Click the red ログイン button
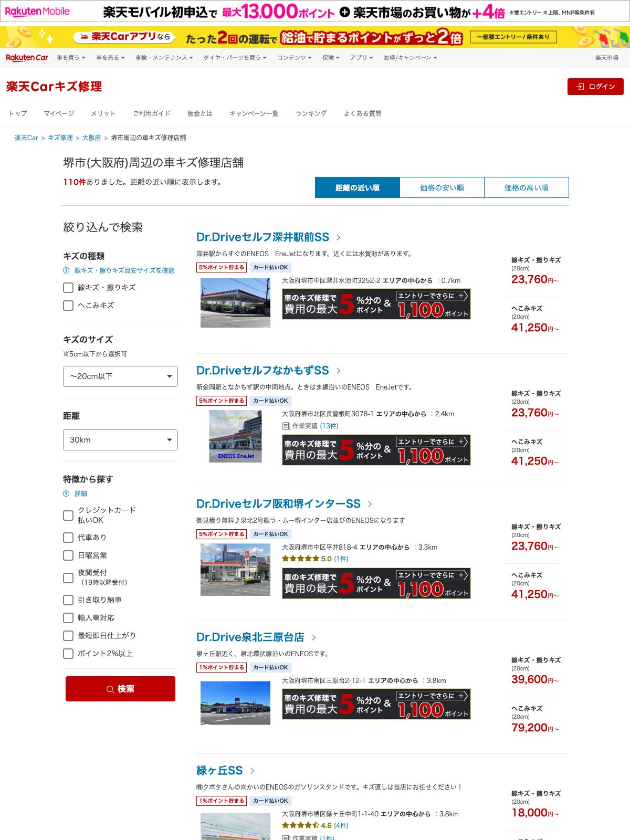The height and width of the screenshot is (840, 630). pyautogui.click(x=595, y=87)
